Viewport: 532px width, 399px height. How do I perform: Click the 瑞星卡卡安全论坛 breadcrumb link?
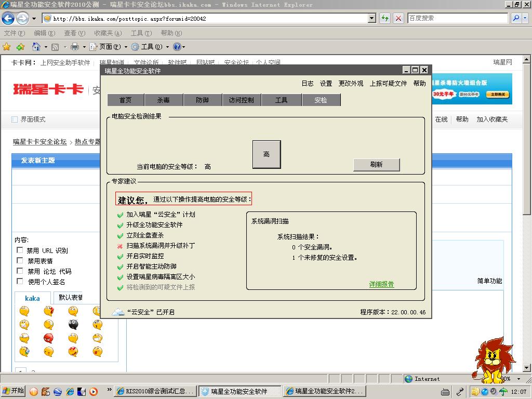(x=39, y=142)
